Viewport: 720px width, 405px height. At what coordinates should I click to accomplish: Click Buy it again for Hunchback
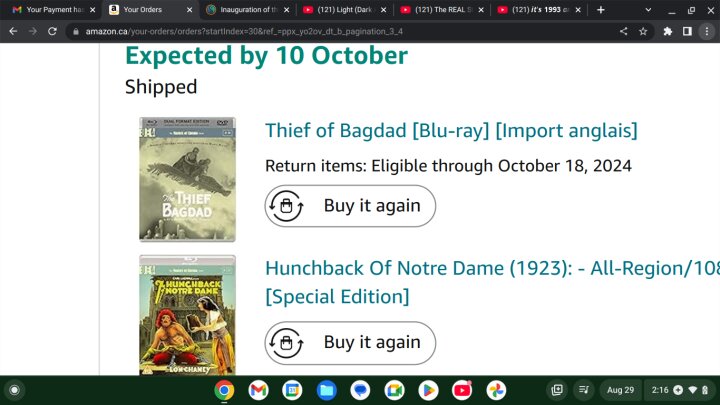(350, 343)
